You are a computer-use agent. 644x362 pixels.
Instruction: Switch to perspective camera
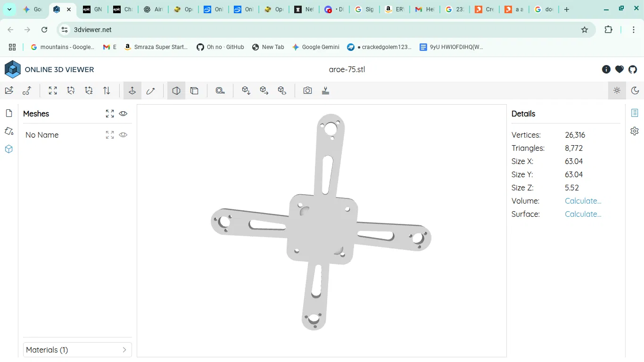[176, 90]
